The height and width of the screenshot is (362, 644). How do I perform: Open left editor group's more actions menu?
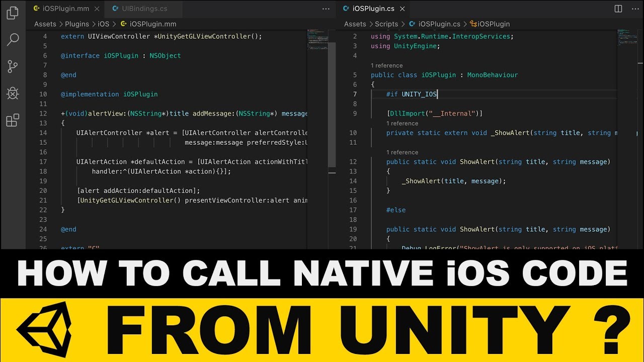[327, 9]
